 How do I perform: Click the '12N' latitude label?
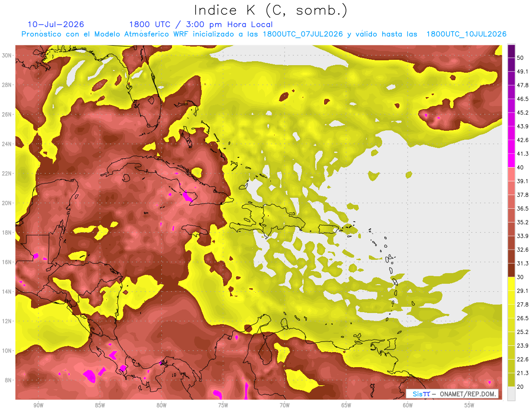tap(8, 321)
